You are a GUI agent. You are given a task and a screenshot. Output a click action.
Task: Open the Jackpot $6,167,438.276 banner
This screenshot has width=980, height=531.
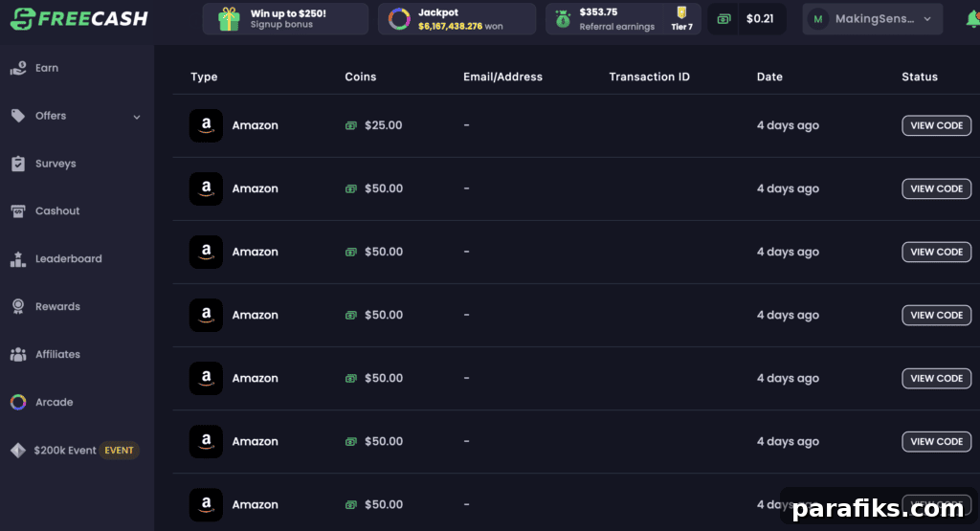(457, 19)
